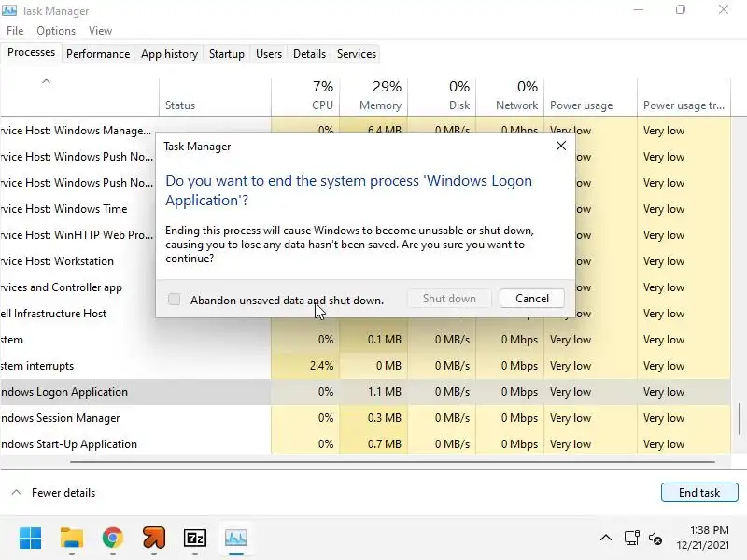Image resolution: width=747 pixels, height=560 pixels.
Task: Click the 0.1 MB memory value
Action: point(384,340)
